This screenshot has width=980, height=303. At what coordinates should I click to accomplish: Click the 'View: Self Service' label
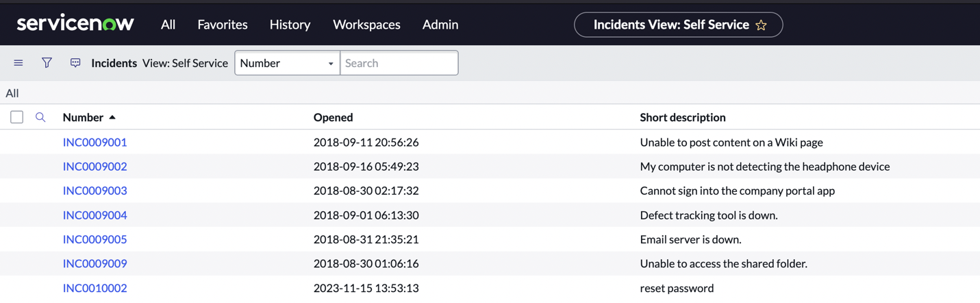pyautogui.click(x=185, y=63)
